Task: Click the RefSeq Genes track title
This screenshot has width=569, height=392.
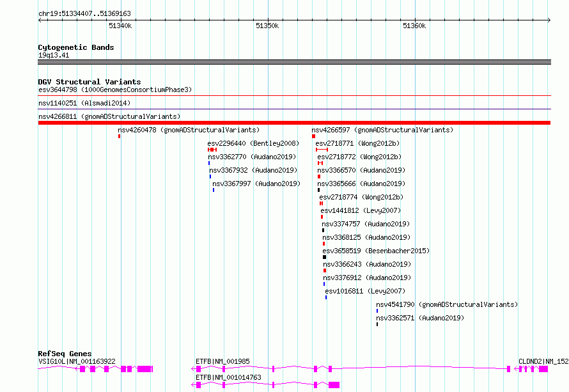Action: 65,354
